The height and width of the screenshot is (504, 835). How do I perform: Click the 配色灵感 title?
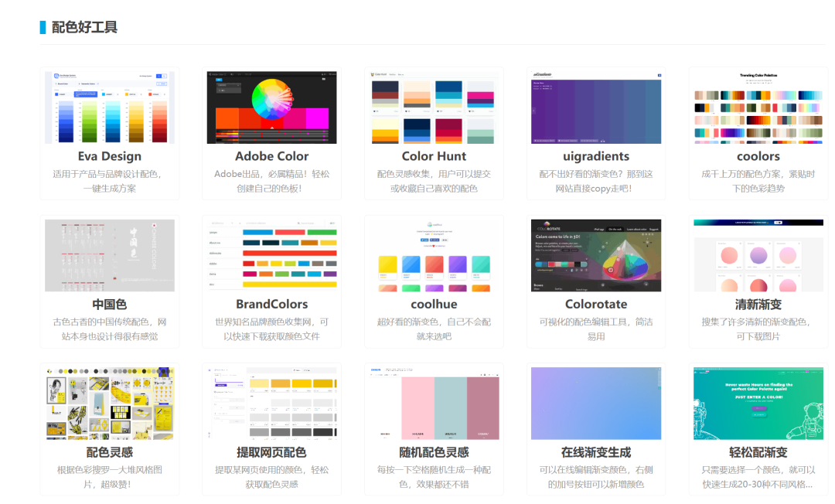[110, 452]
